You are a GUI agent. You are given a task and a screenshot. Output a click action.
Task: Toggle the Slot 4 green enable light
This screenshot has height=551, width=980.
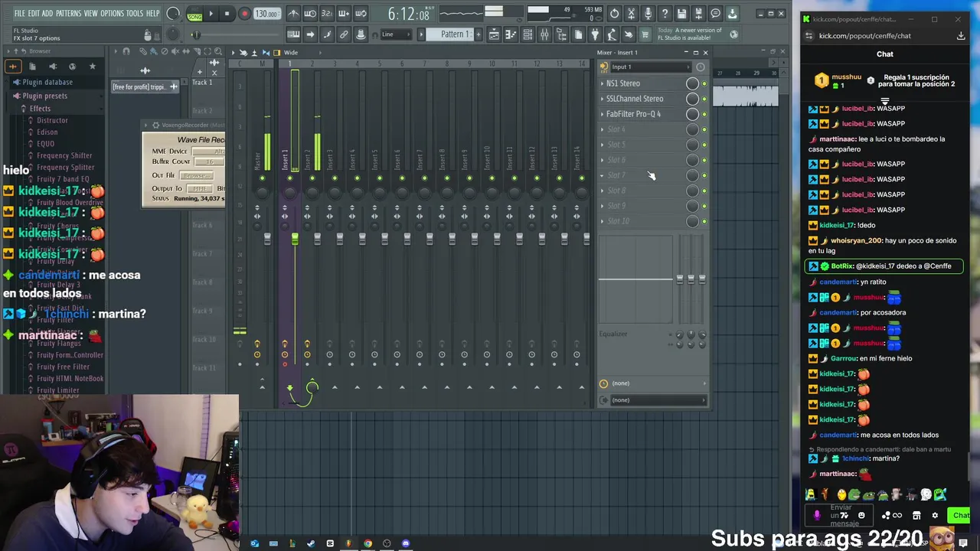(x=704, y=129)
